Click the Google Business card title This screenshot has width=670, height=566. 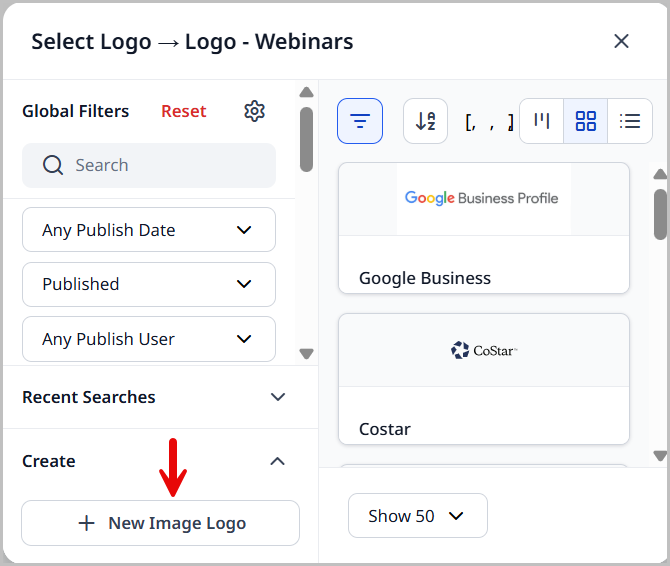click(425, 278)
